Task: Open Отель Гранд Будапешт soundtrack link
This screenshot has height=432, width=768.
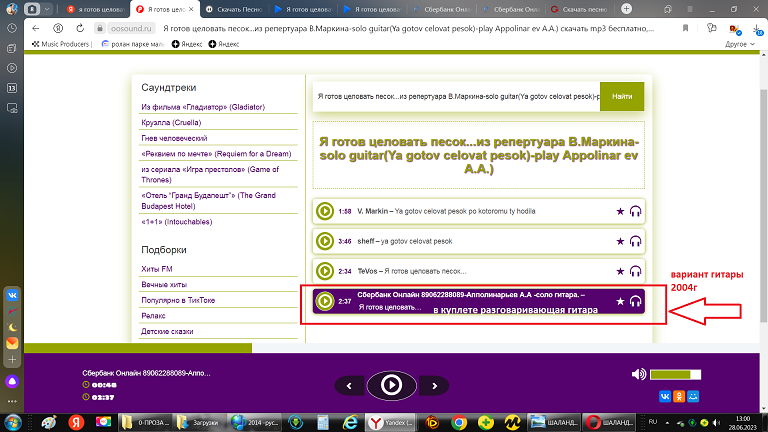Action: 208,200
